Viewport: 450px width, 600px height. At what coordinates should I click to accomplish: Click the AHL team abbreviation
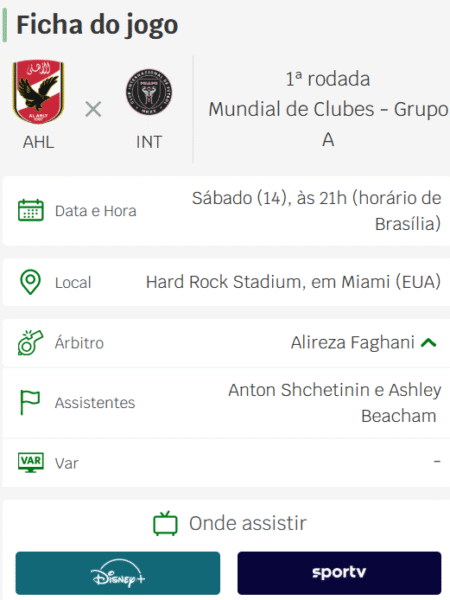[x=38, y=142]
